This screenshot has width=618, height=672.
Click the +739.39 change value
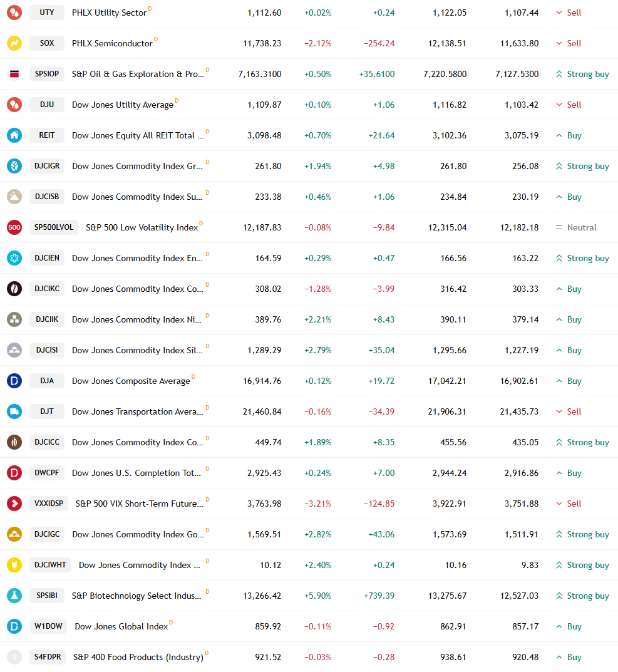[379, 596]
